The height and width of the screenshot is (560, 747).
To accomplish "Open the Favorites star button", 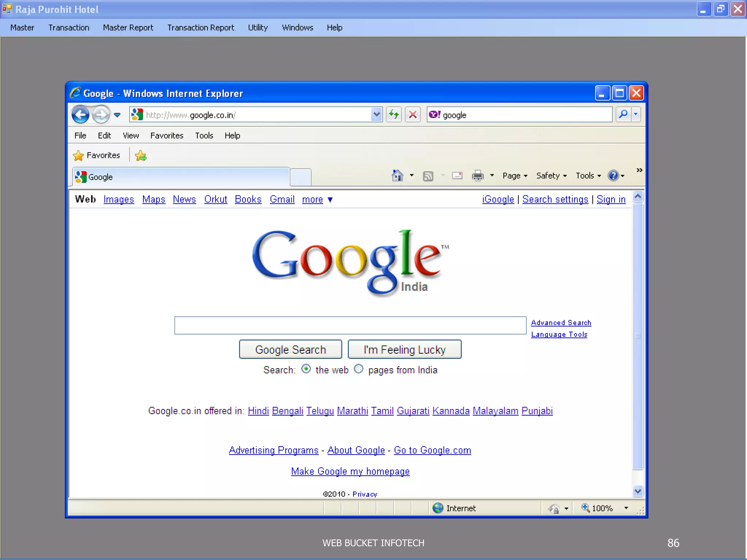I will click(x=97, y=155).
